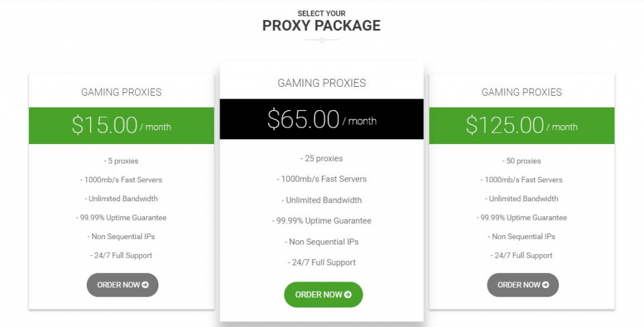Image resolution: width=644 pixels, height=327 pixels.
Task: Click the '25 proxies' feature line
Action: tap(321, 158)
